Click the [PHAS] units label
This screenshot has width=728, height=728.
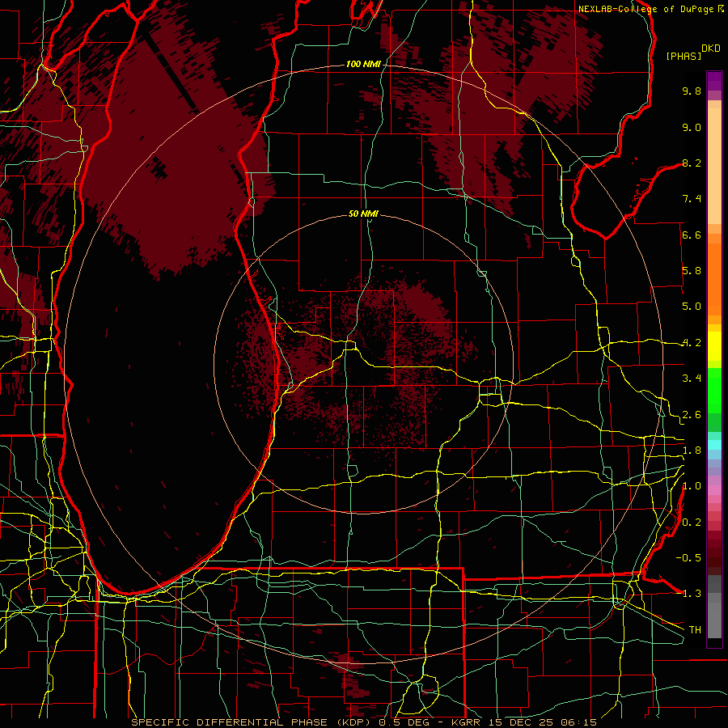click(x=684, y=56)
